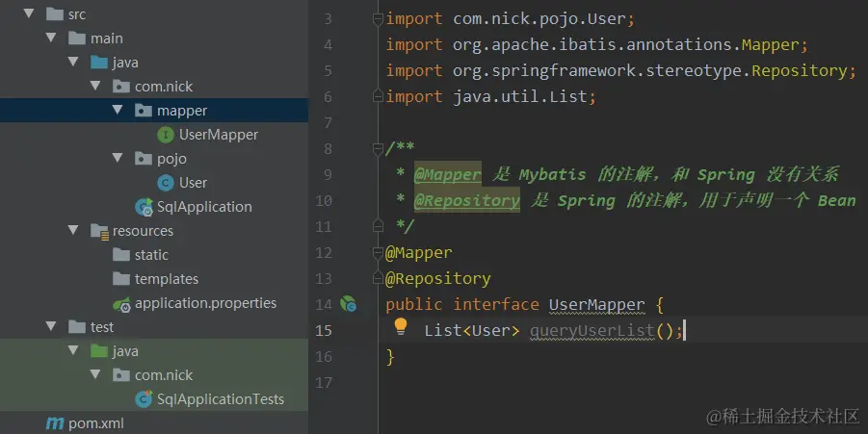Collapse the mapper package arrow
This screenshot has height=434, width=868.
point(118,110)
